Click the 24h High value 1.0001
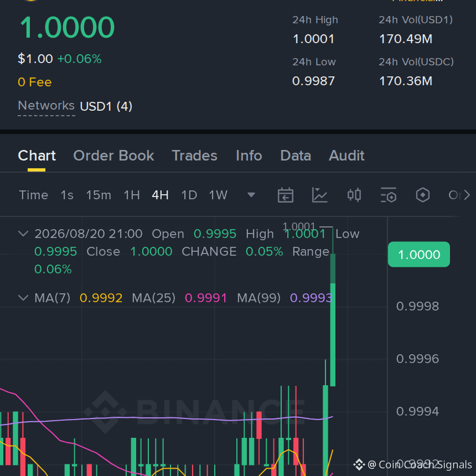 [x=313, y=39]
